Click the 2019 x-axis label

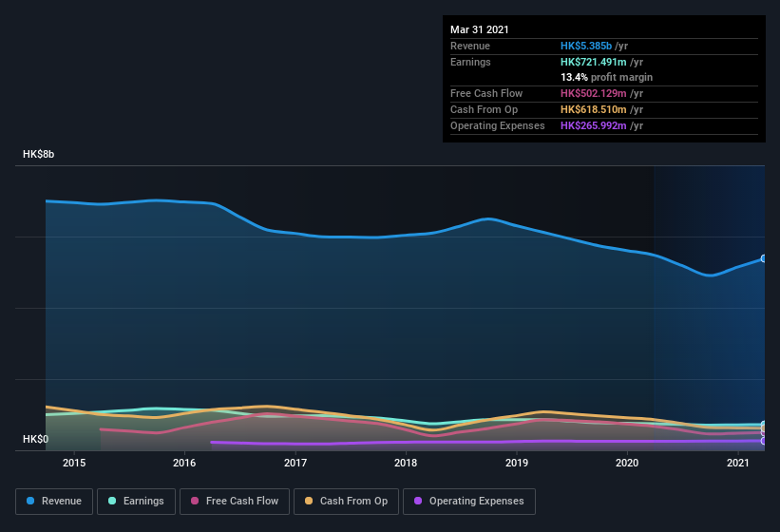[x=517, y=463]
